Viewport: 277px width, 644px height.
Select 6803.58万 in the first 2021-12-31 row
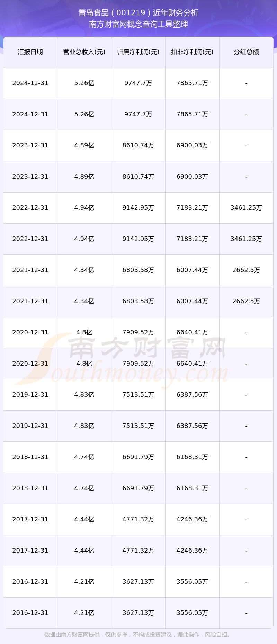[x=138, y=270]
